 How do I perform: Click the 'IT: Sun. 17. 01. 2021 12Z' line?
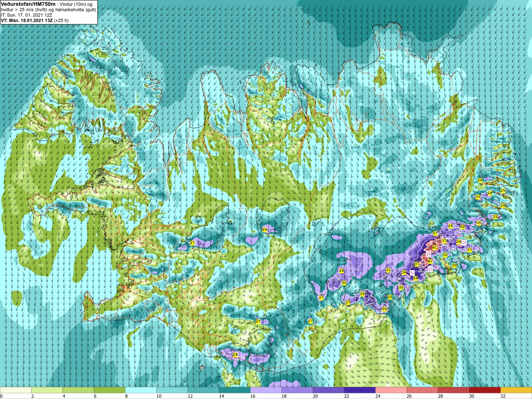pyautogui.click(x=27, y=15)
